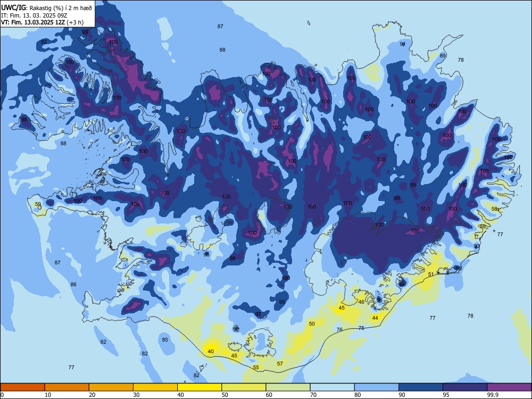Click the '75' humidity value on the map

361,328
